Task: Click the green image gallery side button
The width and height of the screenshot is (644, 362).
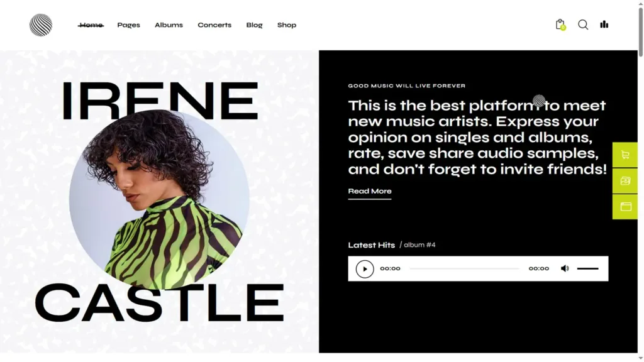Action: click(x=625, y=180)
